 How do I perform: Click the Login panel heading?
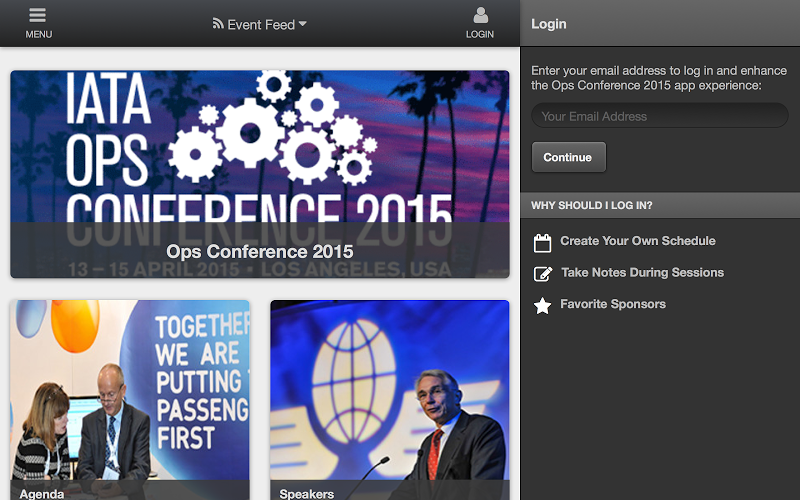pyautogui.click(x=548, y=24)
